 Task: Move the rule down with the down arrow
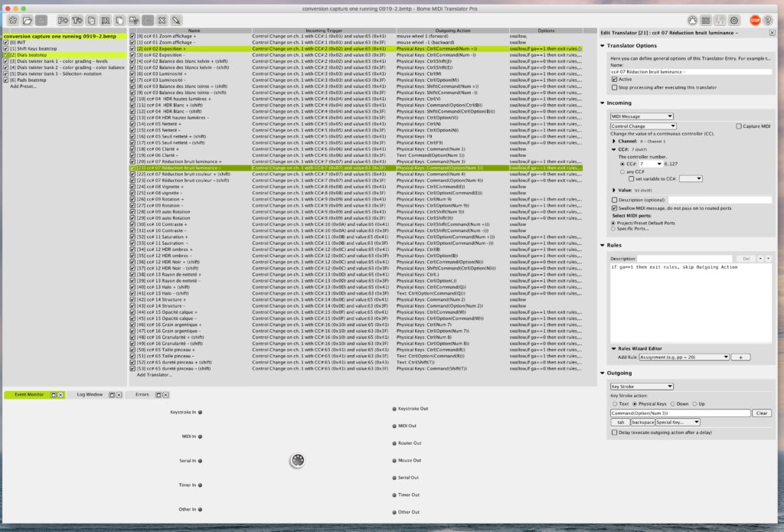769,259
